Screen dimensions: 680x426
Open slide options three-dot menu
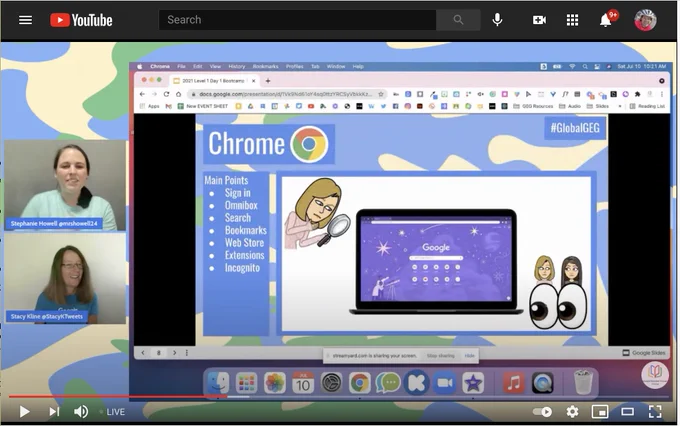point(187,353)
